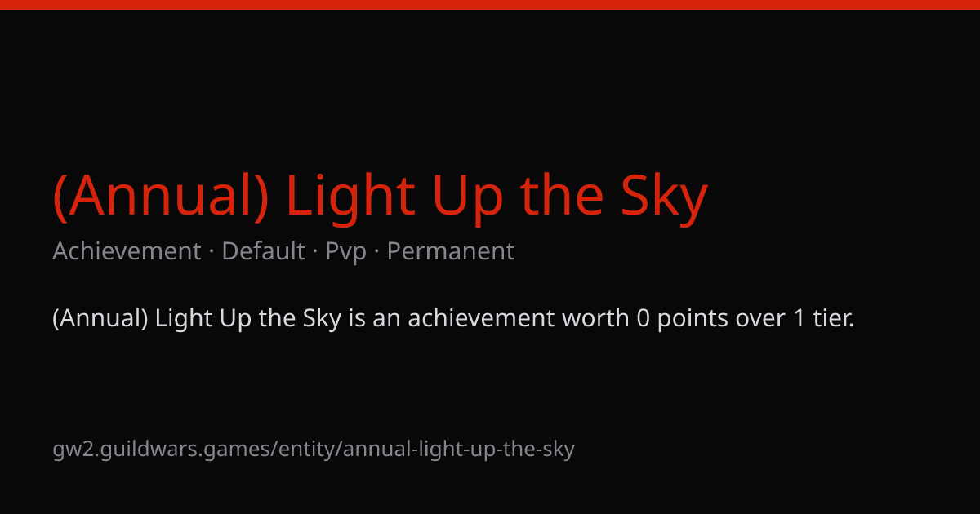
Task: Click the "(Annual)" word in the red heading
Action: coord(161,198)
